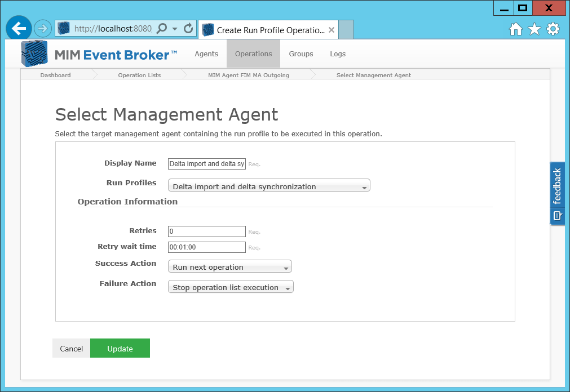
Task: Go to Dashboard breadcrumb
Action: tap(56, 75)
